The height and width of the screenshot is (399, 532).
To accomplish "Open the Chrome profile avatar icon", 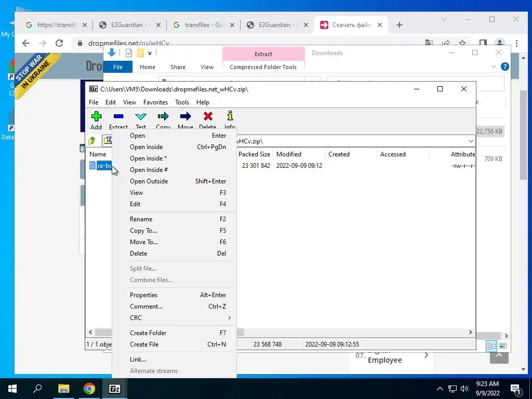I will (x=499, y=43).
